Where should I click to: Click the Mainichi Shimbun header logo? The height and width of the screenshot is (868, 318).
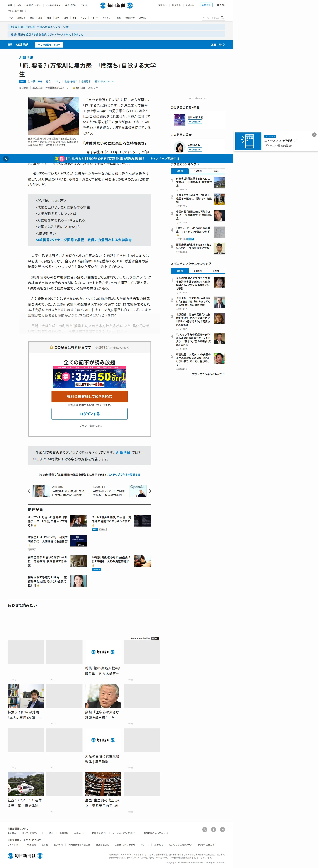click(116, 5)
